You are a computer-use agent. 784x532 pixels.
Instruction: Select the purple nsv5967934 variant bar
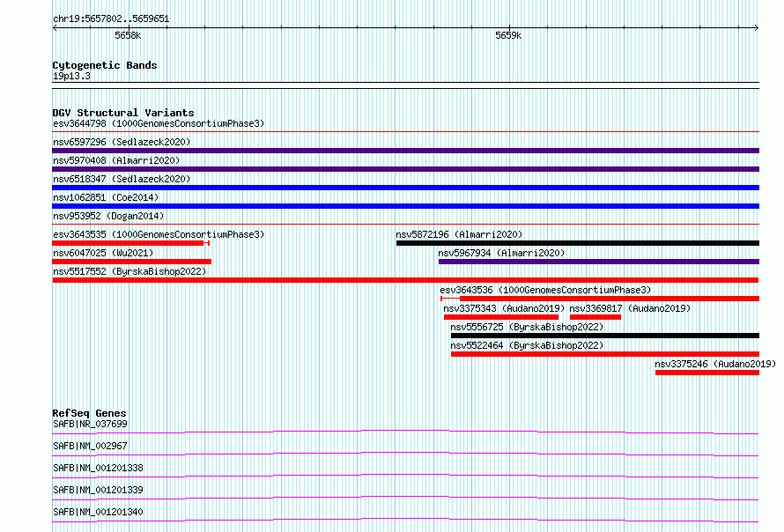[x=599, y=262]
